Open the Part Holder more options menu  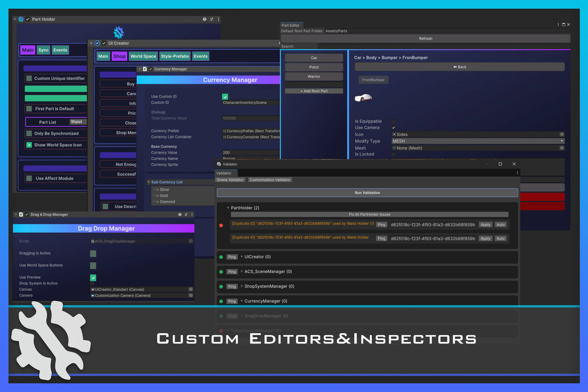219,19
